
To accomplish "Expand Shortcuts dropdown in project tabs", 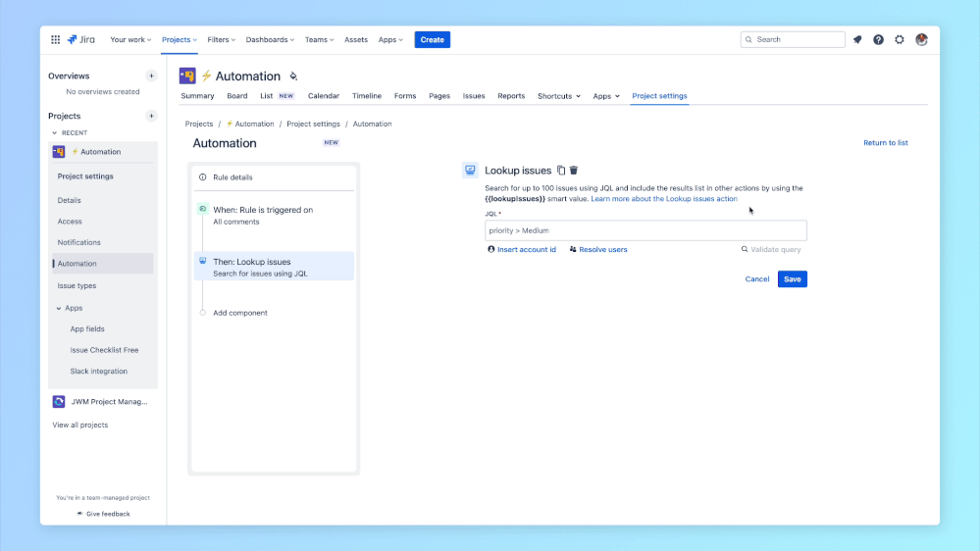I will coord(559,96).
